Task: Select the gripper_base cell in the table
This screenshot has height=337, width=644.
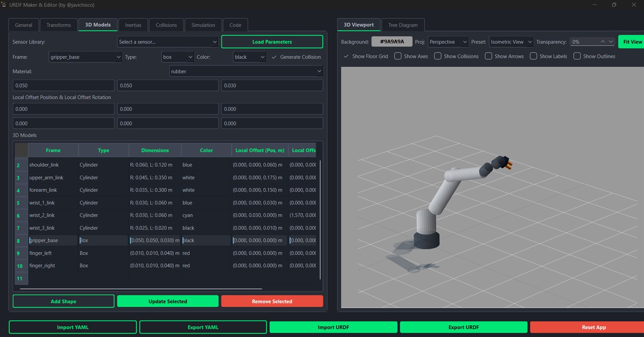Action: click(x=53, y=240)
